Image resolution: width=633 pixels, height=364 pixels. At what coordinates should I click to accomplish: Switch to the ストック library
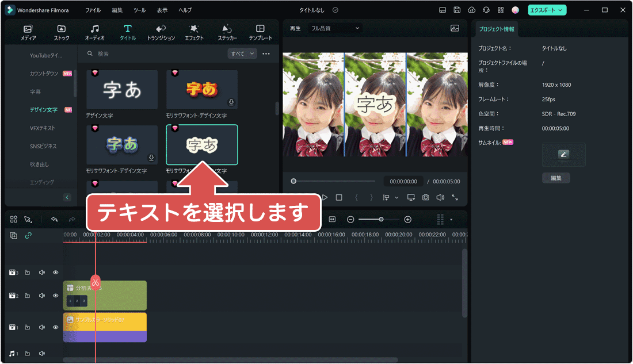pos(61,31)
